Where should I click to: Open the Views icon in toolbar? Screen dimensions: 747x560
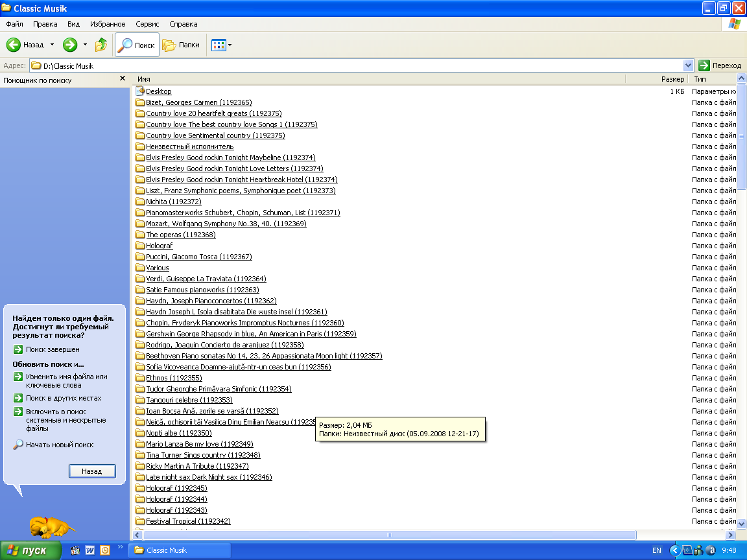coord(219,45)
